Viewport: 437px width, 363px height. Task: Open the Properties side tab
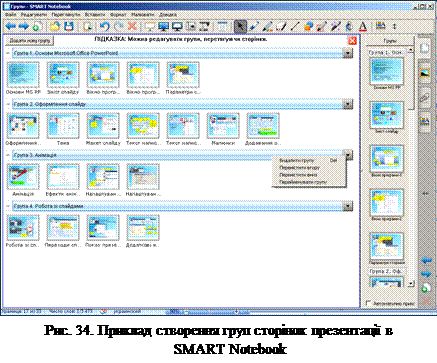[425, 121]
